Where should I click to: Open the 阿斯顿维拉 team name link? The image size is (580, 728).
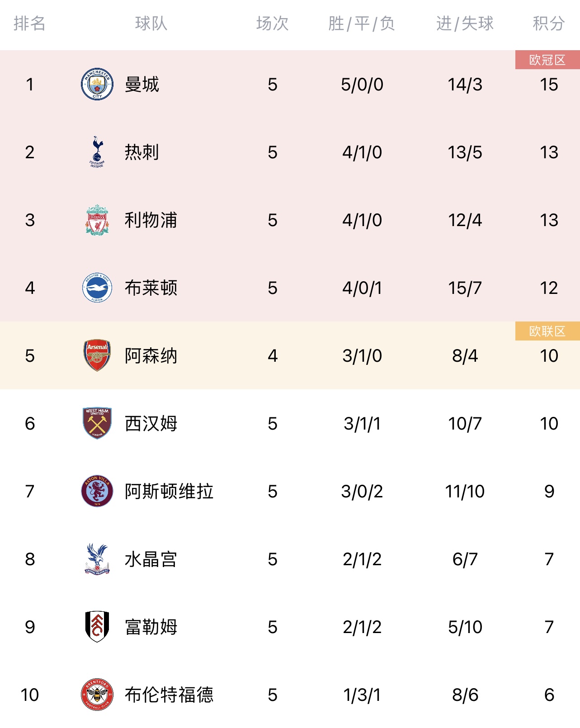pos(169,492)
